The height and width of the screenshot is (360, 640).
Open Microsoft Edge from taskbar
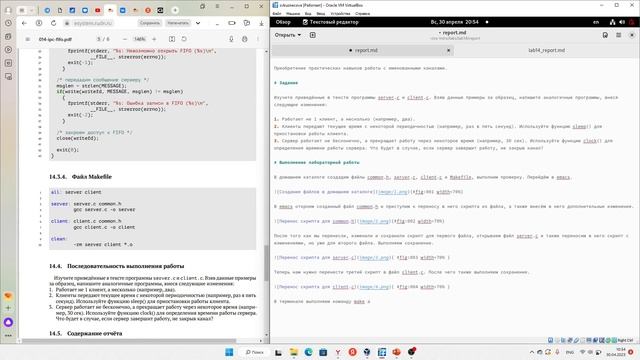[x=308, y=352]
